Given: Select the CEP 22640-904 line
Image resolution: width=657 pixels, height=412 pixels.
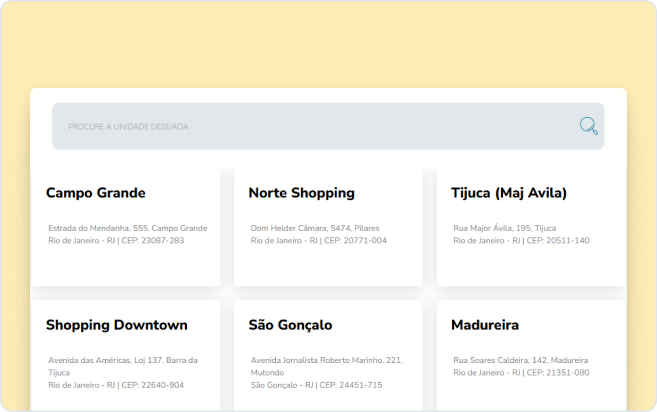Looking at the screenshot, I should click(x=116, y=385).
